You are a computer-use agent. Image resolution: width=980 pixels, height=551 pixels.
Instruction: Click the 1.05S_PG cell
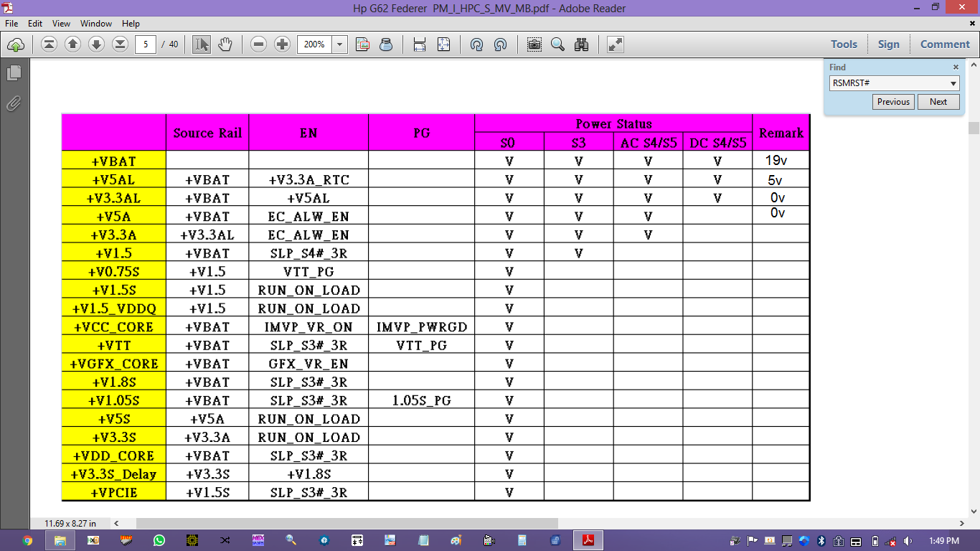tap(422, 400)
